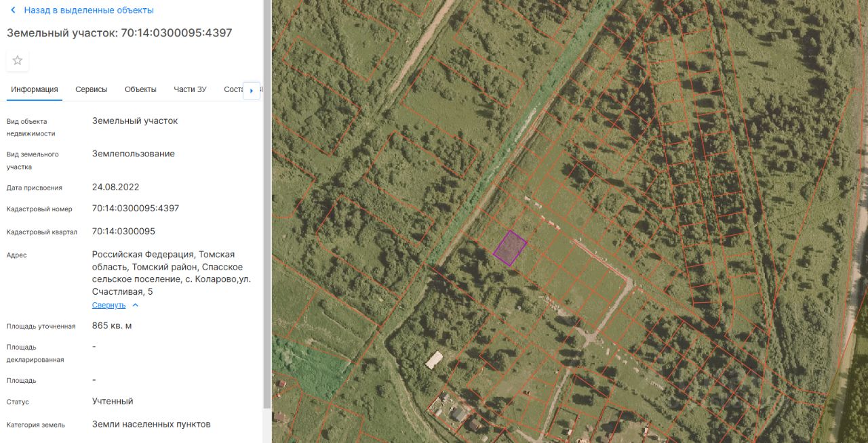This screenshot has width=868, height=443.
Task: Click the area value 865 кв. м
Action: click(x=112, y=326)
